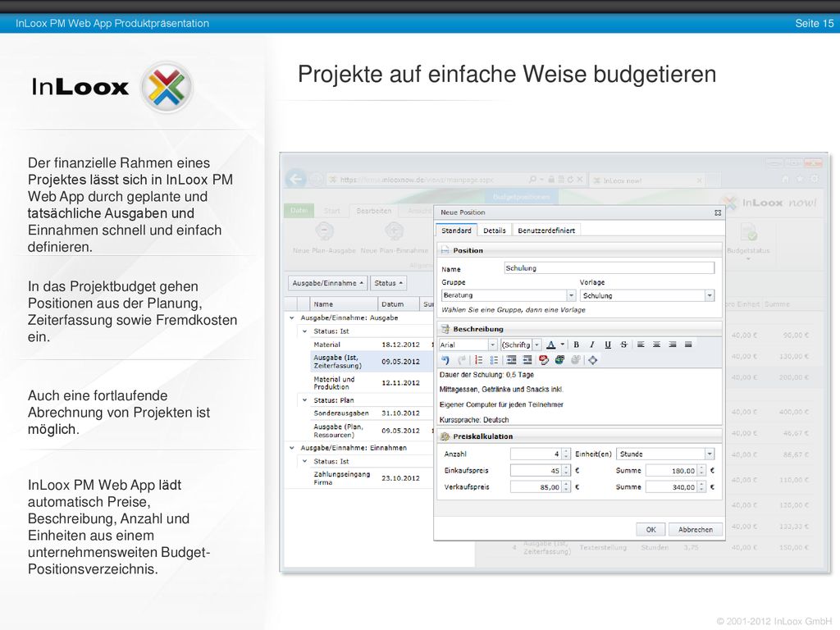Screen dimensions: 840x630
Task: Click the Verkaufspreis stepper field
Action: pos(540,487)
